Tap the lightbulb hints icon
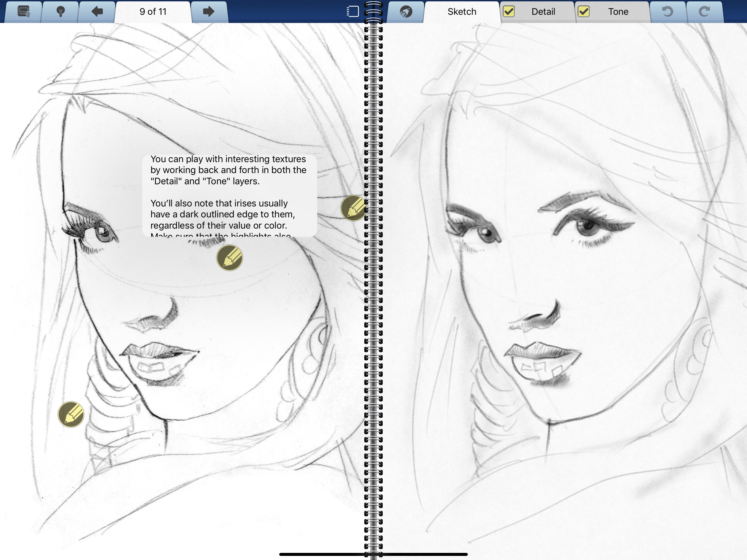The width and height of the screenshot is (747, 560). tap(60, 12)
